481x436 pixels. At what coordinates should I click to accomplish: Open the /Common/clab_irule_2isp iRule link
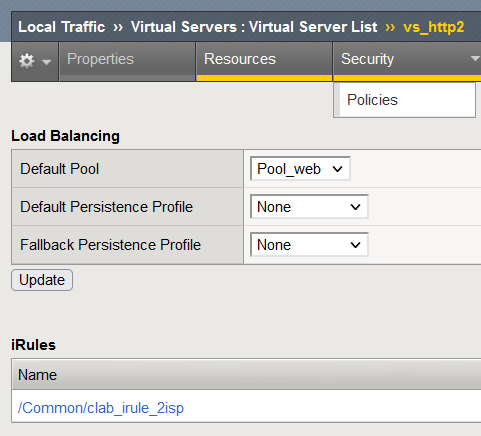point(101,408)
